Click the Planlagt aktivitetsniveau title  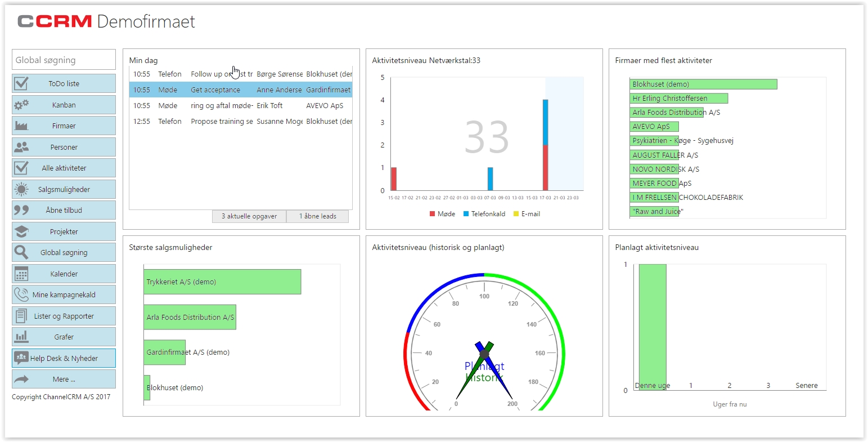point(656,247)
